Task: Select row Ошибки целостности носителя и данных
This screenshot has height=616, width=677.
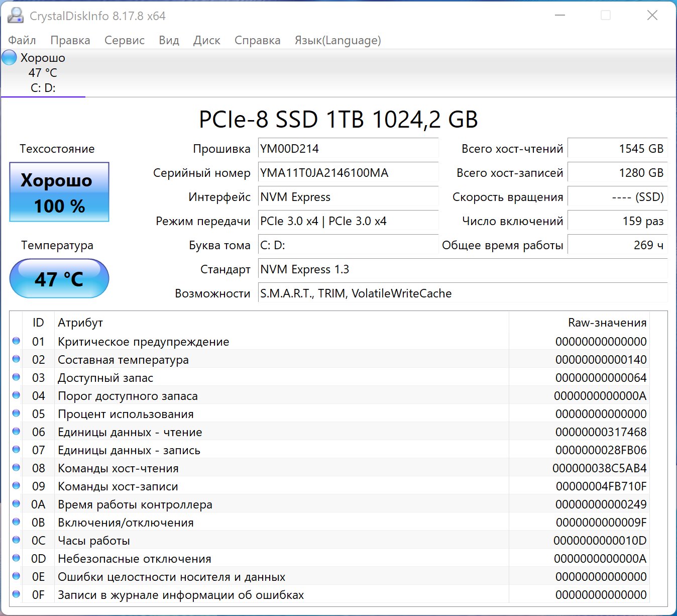Action: [329, 577]
